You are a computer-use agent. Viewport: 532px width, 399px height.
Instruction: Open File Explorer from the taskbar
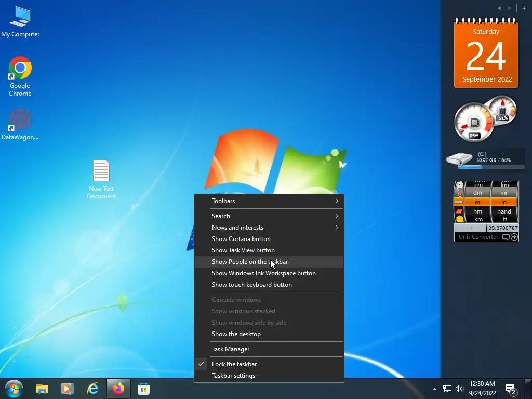pyautogui.click(x=42, y=389)
